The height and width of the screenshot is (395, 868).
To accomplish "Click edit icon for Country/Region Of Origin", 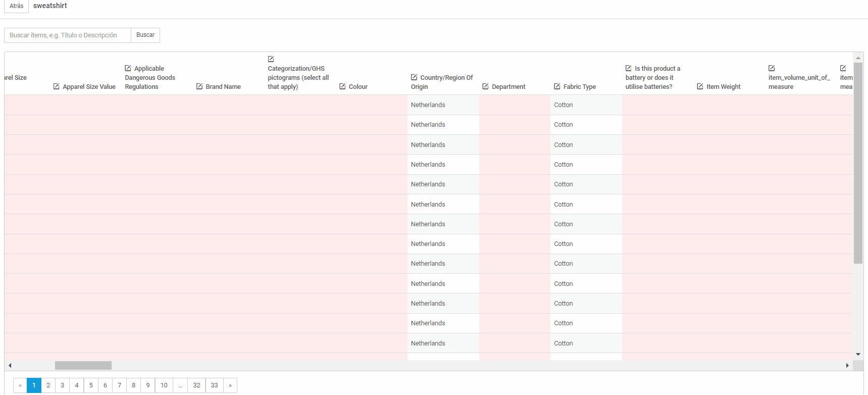I will (414, 77).
